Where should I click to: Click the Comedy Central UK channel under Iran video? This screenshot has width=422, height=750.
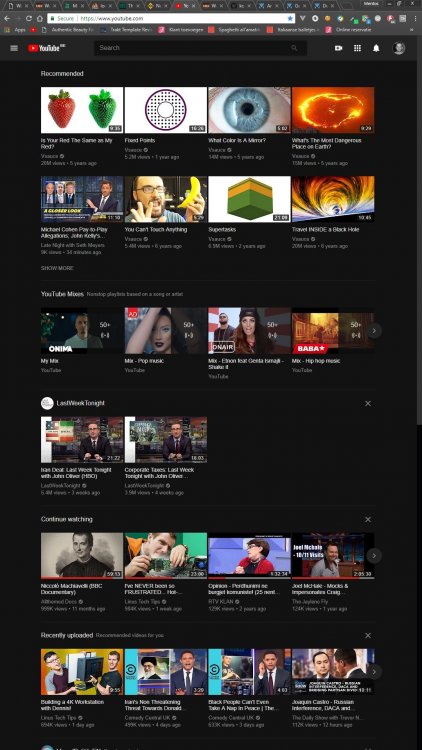pos(147,717)
